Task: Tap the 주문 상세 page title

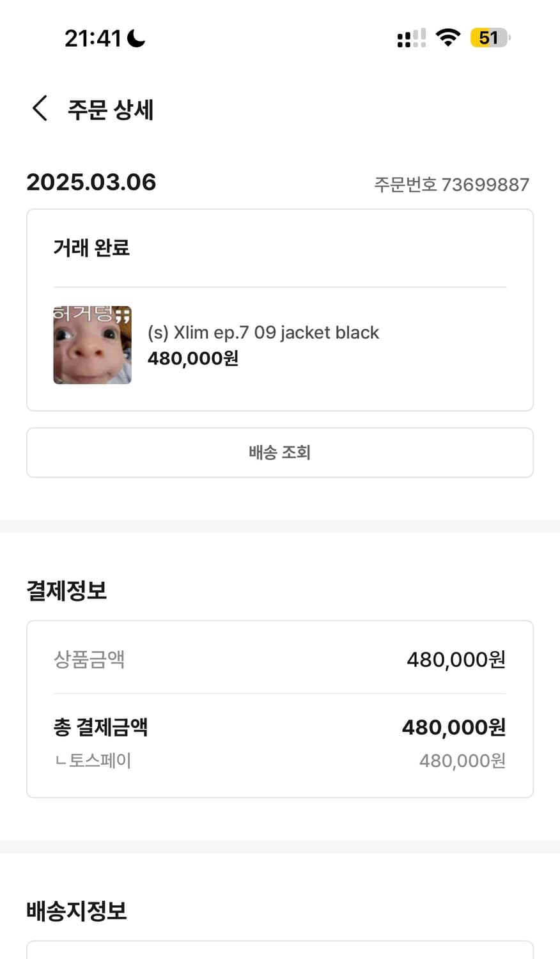Action: pyautogui.click(x=111, y=109)
